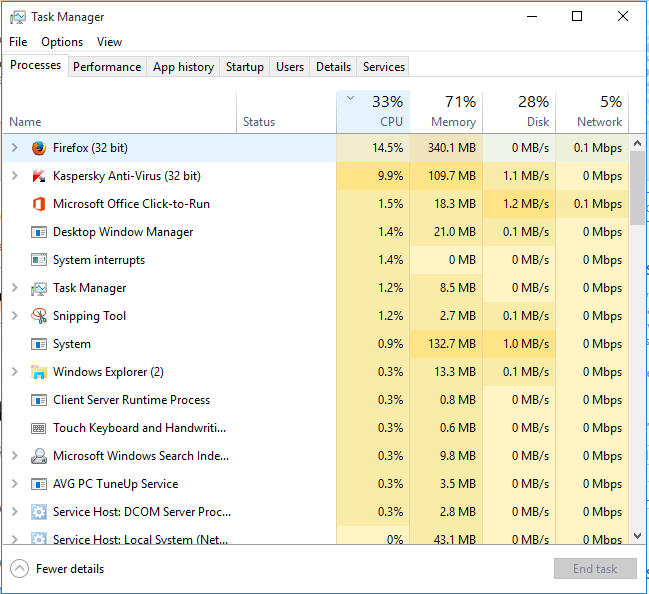Click Desktop Window Manager memory 21.0 MB
This screenshot has width=649, height=594.
pyautogui.click(x=455, y=232)
